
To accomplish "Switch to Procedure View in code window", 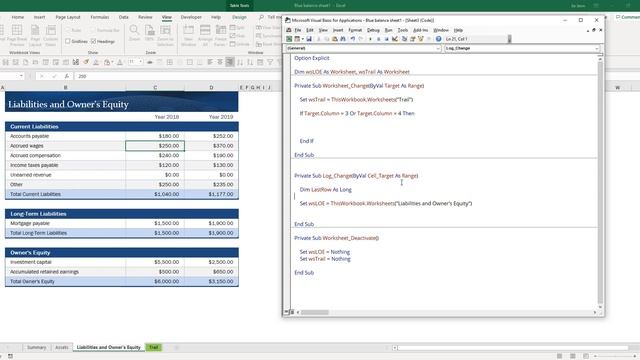I will (287, 312).
